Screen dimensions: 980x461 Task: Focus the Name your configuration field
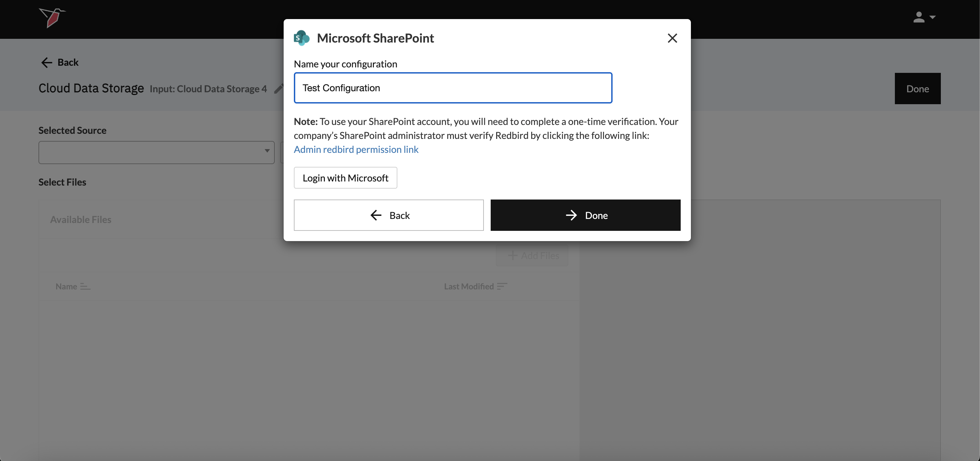click(453, 88)
